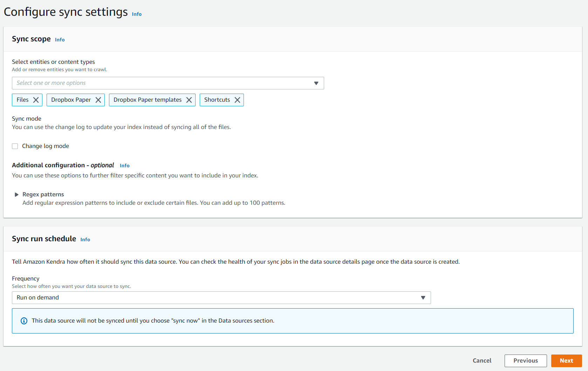Remove the Files entity tag
Image resolution: width=588 pixels, height=371 pixels.
click(36, 100)
